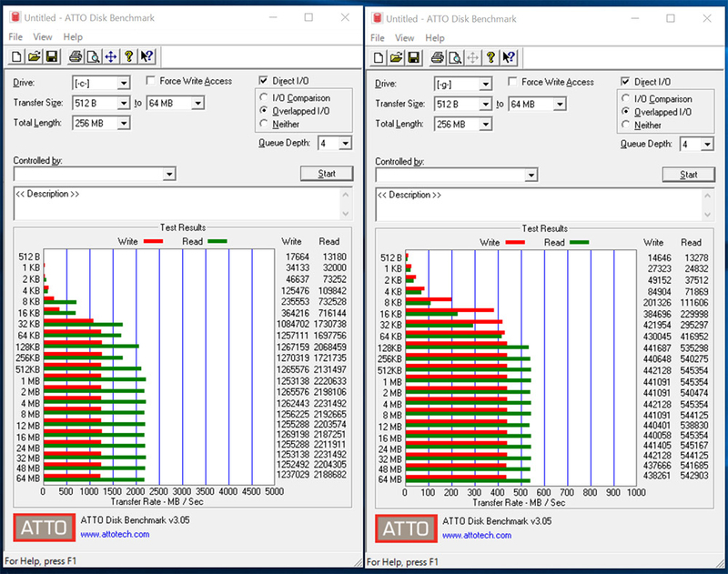Click New file icon in left window
Screen dimensions: 728x574
coord(16,56)
